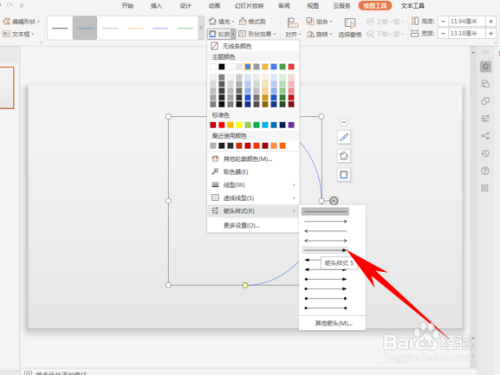This screenshot has height=375, width=500.
Task: Choose the right-pointing thin arrow style
Action: point(325,221)
